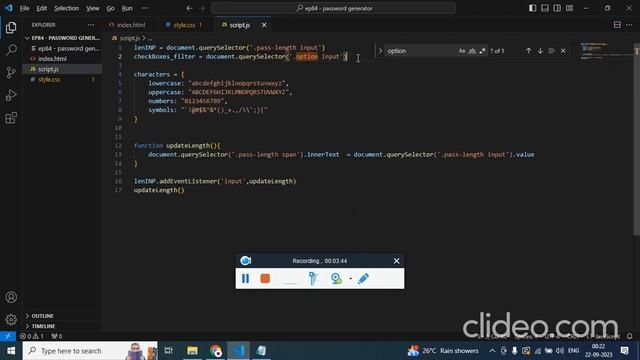Toggle Match Whole Word in find widget
The image size is (640, 360).
coord(472,51)
